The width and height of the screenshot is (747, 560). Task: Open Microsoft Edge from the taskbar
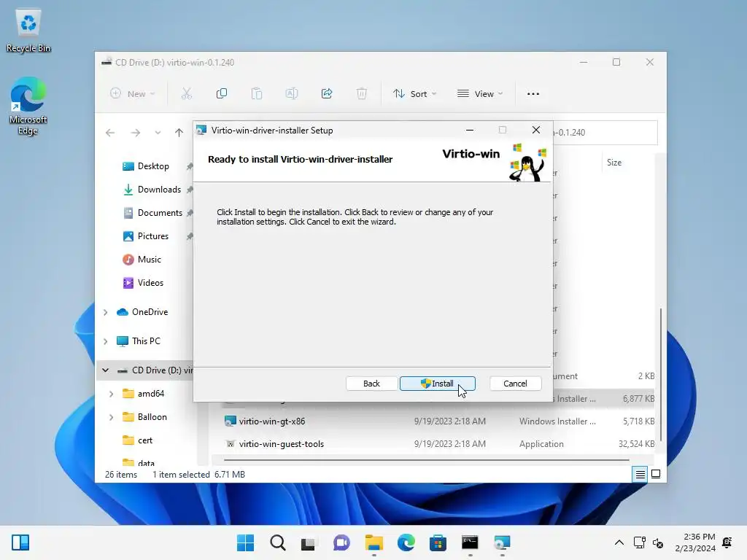[x=406, y=542]
